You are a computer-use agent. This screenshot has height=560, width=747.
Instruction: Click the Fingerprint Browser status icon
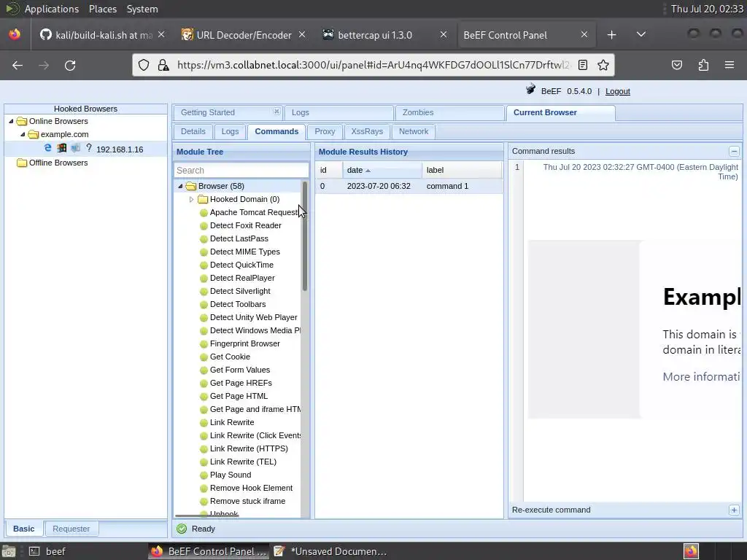pyautogui.click(x=204, y=344)
